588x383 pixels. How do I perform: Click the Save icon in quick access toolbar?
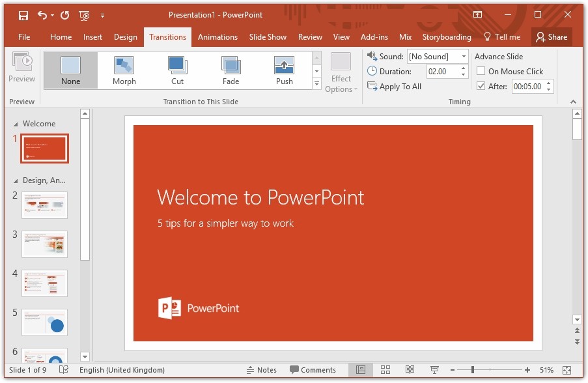click(x=23, y=16)
